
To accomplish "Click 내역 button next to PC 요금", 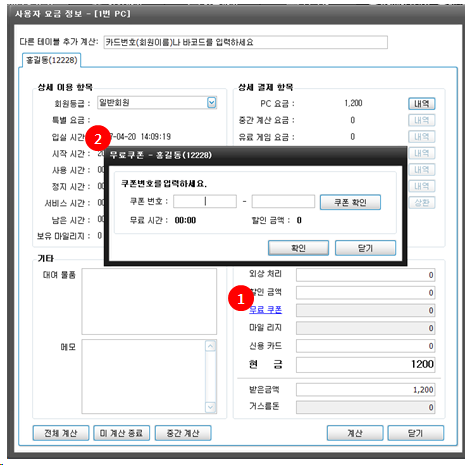I will tap(422, 104).
